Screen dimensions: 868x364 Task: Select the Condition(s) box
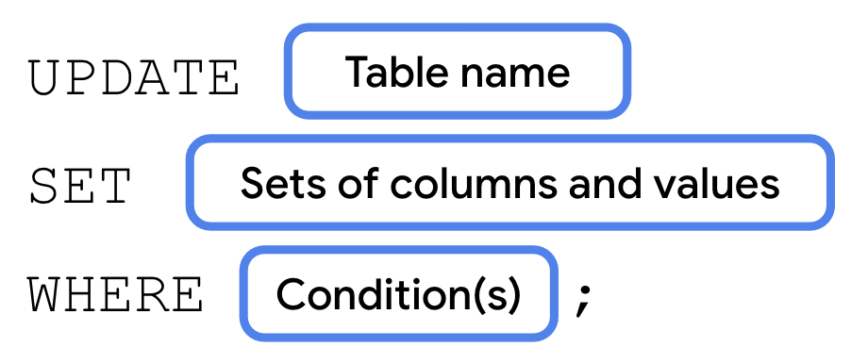pos(398,293)
